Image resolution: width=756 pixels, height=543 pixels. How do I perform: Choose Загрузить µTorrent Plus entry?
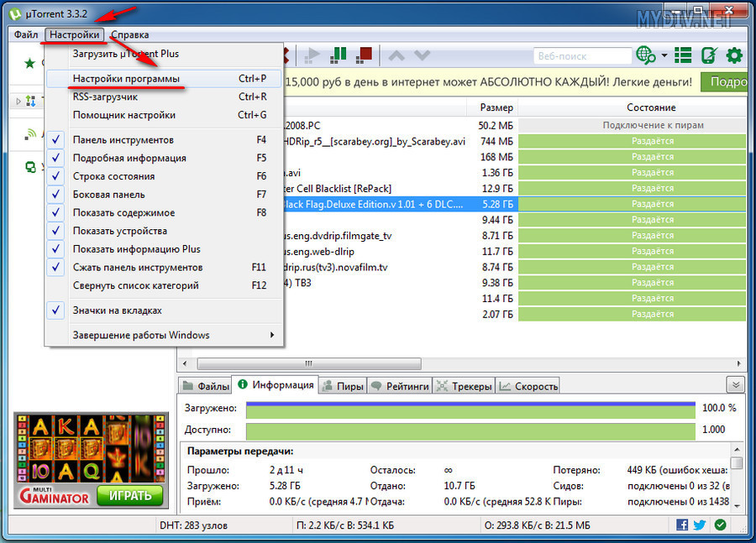164,54
